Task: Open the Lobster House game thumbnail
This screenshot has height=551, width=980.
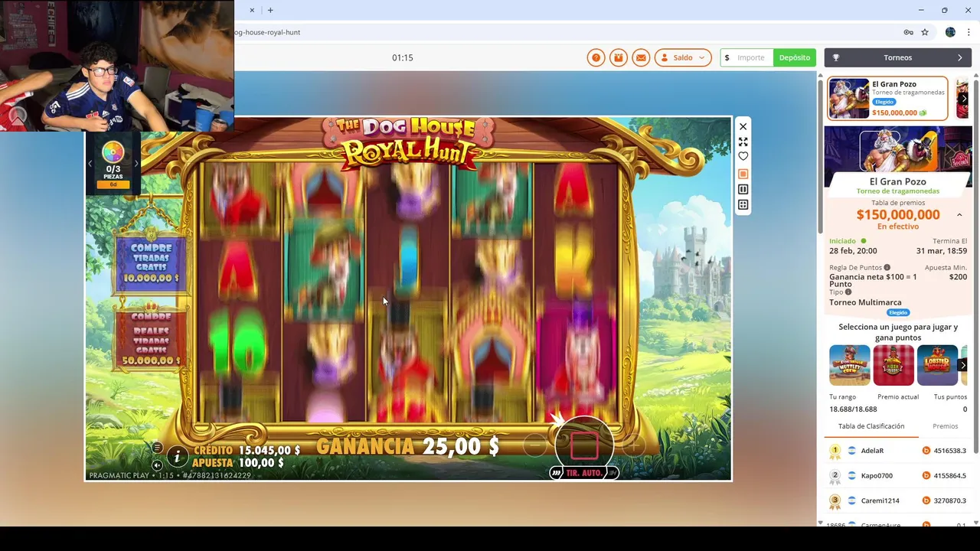Action: 938,365
